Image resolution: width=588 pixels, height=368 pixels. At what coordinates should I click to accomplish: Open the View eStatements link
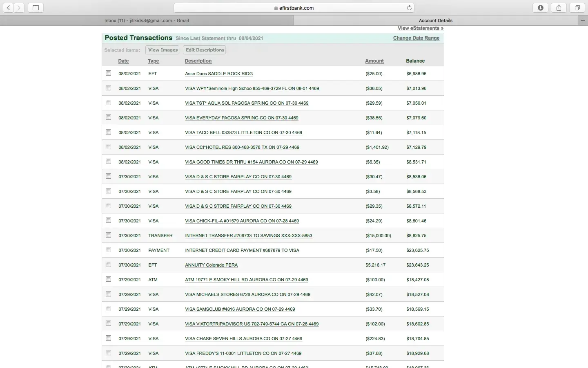420,28
